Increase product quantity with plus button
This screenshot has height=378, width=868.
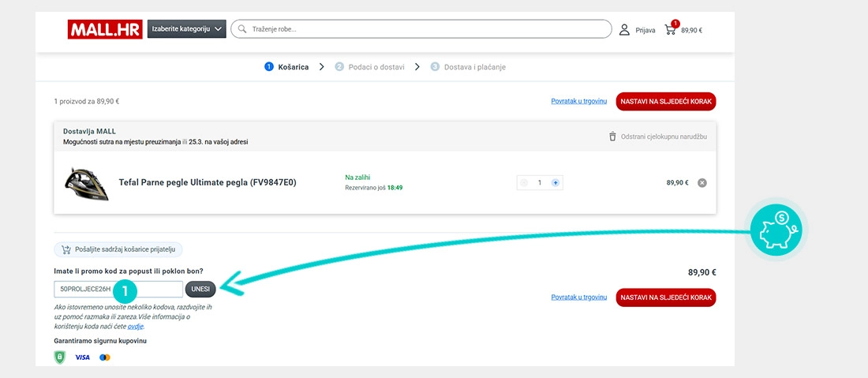pyautogui.click(x=556, y=183)
